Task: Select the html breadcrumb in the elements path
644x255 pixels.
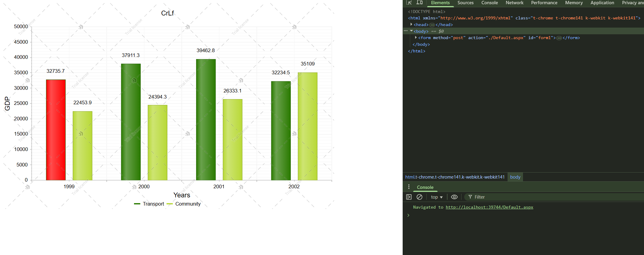Action: 455,177
